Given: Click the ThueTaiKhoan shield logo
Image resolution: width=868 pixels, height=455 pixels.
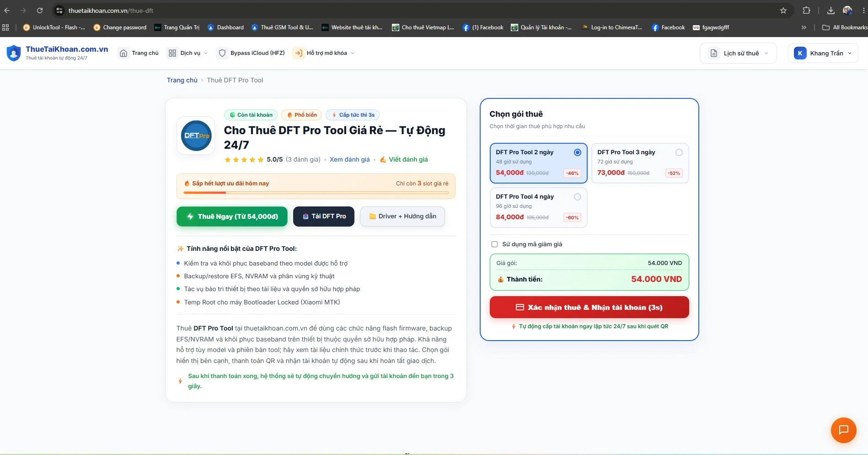Looking at the screenshot, I should pos(14,53).
